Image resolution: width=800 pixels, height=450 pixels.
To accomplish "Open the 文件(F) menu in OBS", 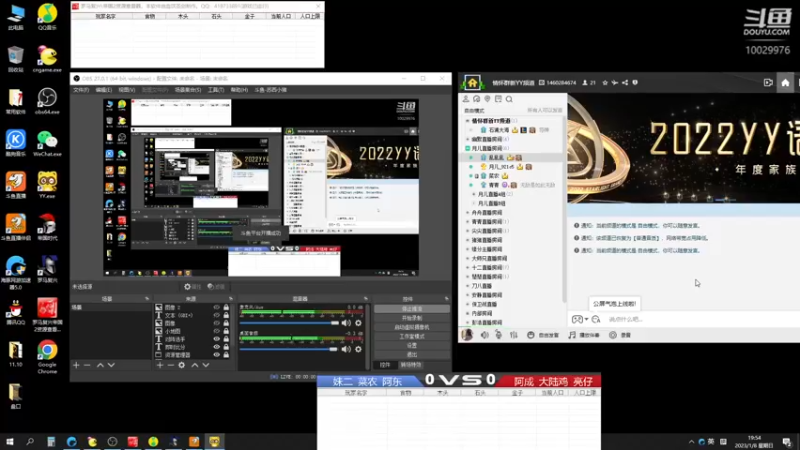I will [x=81, y=90].
